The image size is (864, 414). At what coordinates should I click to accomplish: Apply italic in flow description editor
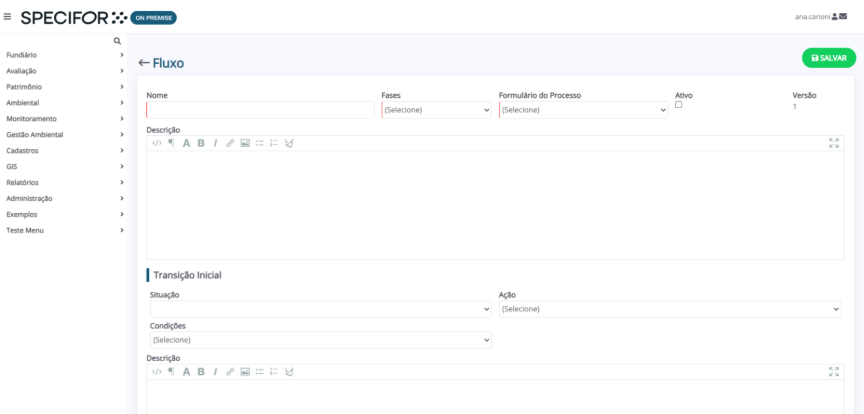click(x=215, y=143)
